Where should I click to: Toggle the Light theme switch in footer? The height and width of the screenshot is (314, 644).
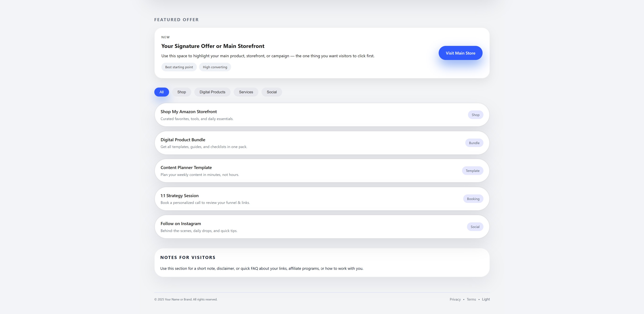486,299
